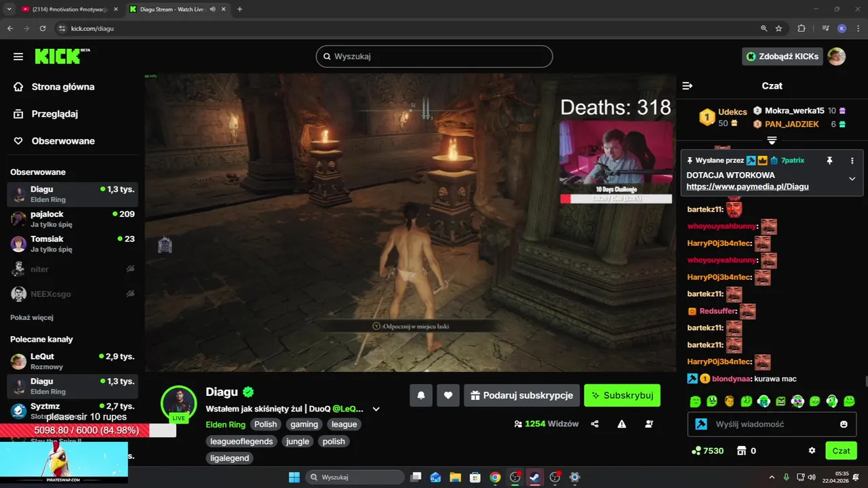868x488 pixels.
Task: Click the Elden Ring category link
Action: (225, 424)
